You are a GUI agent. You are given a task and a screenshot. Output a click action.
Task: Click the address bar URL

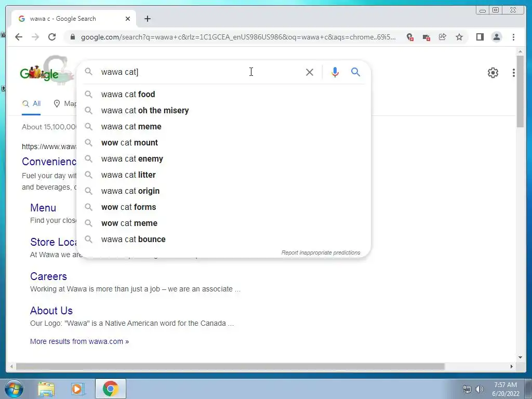pos(238,37)
